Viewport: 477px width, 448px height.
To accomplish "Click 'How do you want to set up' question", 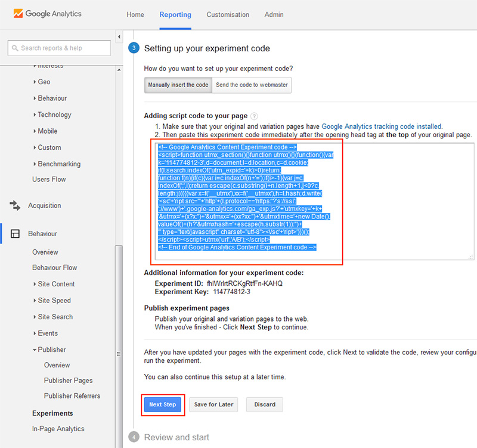I will point(218,69).
